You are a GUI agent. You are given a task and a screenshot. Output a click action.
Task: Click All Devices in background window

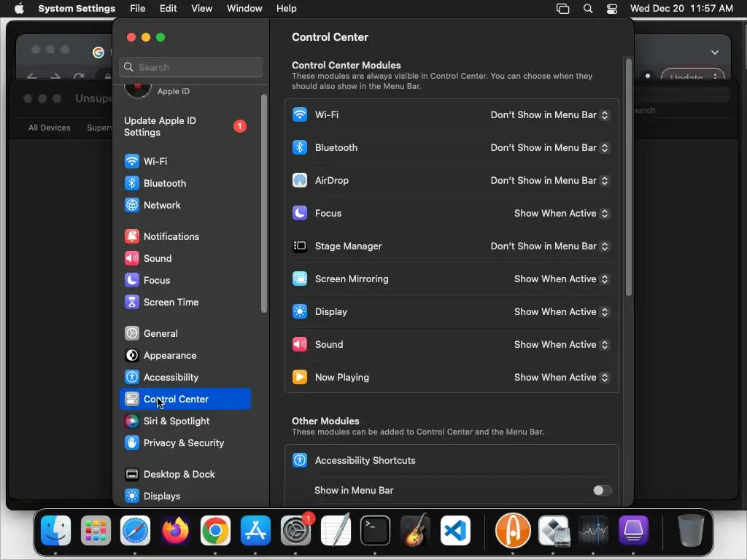click(x=49, y=128)
